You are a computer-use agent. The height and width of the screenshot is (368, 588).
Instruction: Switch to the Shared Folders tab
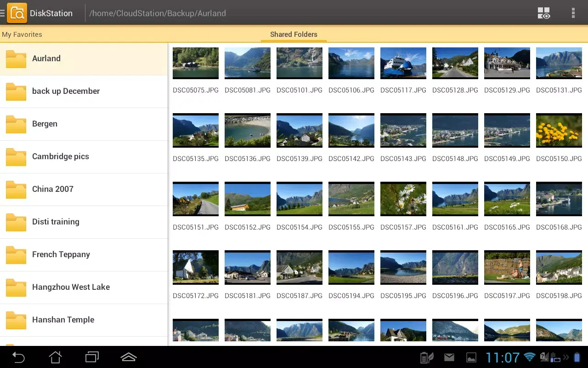click(x=294, y=34)
